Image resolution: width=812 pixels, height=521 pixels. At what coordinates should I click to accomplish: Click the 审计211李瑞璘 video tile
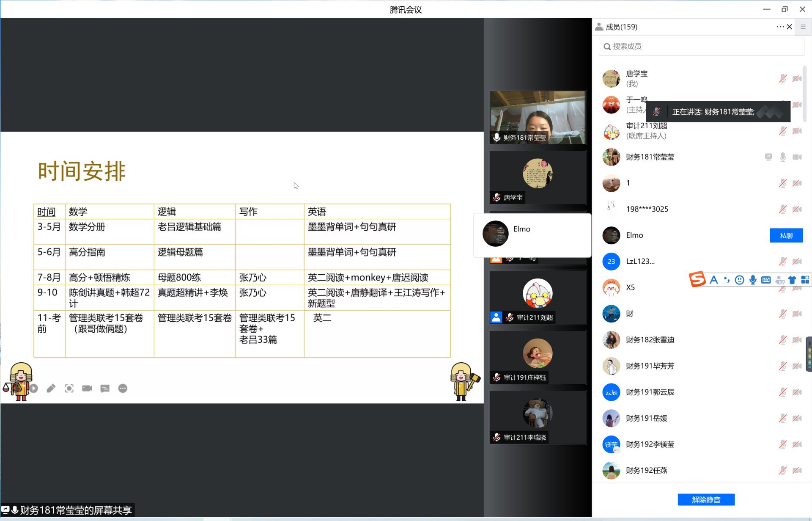tap(538, 417)
